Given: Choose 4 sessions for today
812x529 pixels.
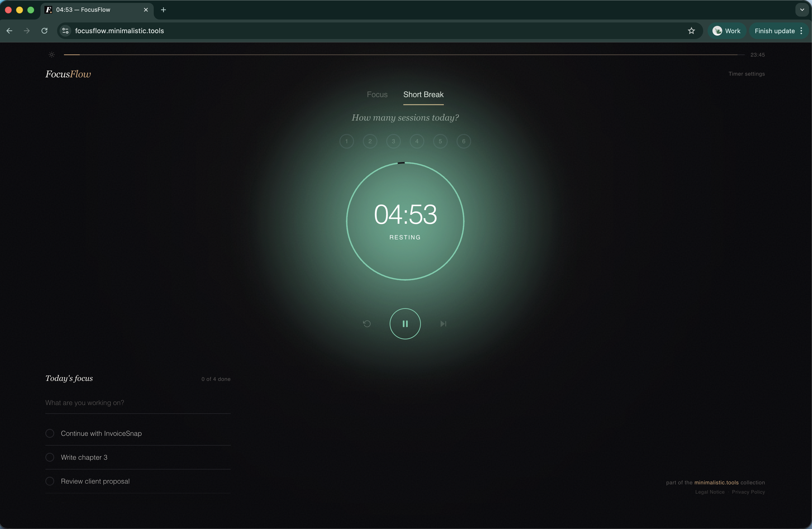Looking at the screenshot, I should pos(416,141).
